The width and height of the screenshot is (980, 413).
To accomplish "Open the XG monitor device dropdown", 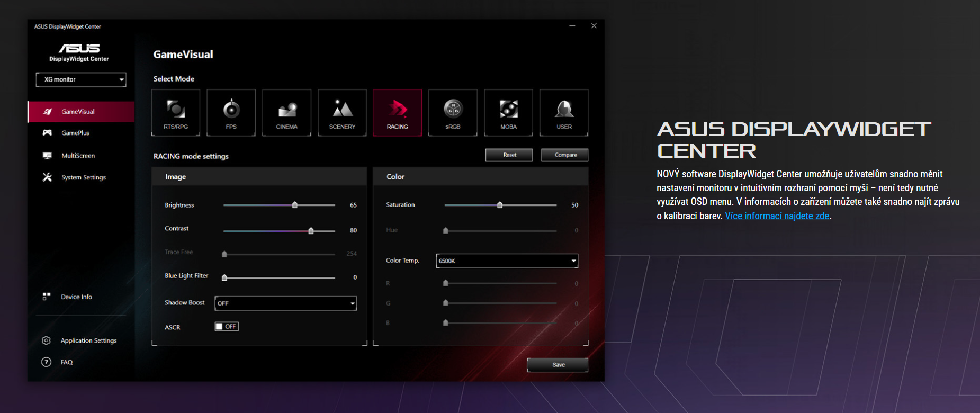I will pos(81,79).
